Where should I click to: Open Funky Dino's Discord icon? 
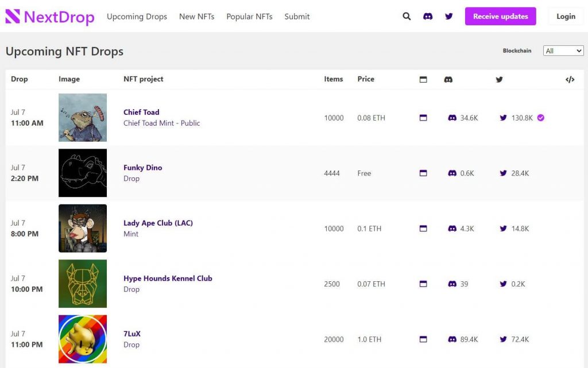click(x=452, y=173)
